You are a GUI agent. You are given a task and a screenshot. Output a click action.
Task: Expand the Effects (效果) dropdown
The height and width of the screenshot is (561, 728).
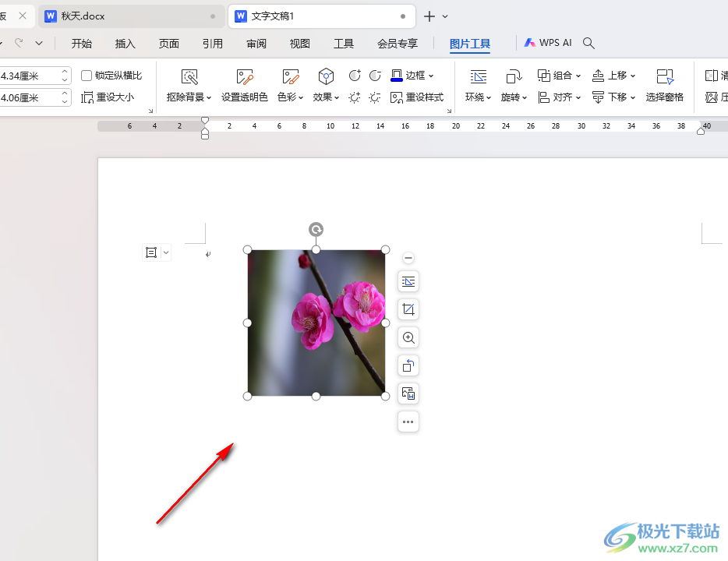pyautogui.click(x=326, y=86)
